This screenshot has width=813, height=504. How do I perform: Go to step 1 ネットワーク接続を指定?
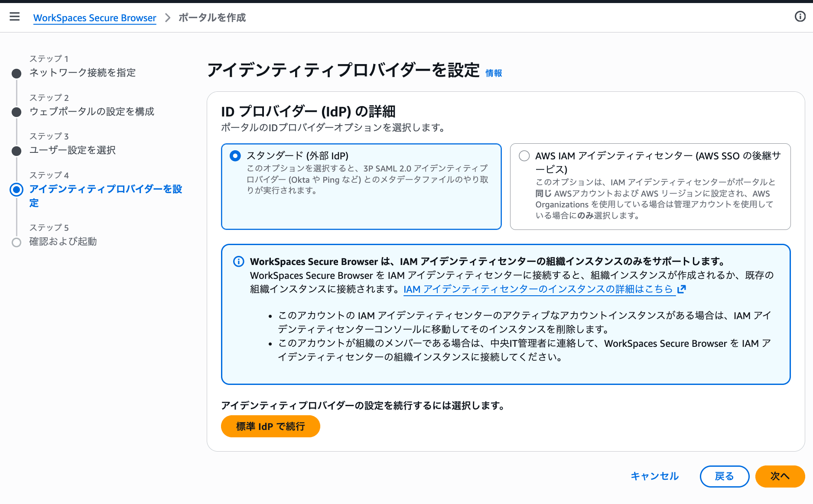pyautogui.click(x=82, y=73)
